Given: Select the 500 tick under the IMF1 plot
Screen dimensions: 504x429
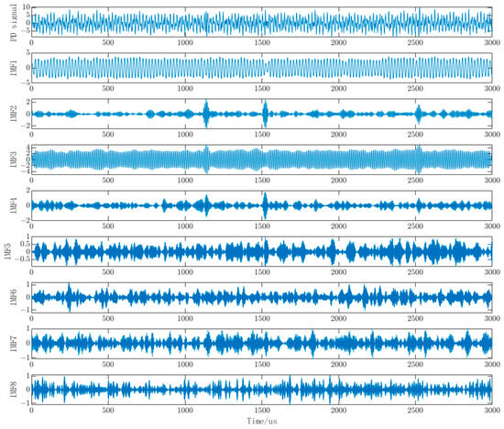Looking at the screenshot, I should point(108,88).
